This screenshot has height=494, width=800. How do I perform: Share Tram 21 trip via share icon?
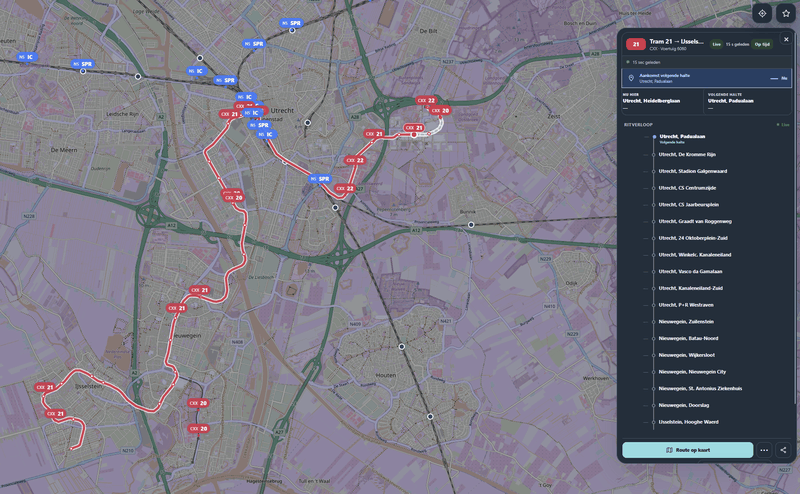click(783, 450)
